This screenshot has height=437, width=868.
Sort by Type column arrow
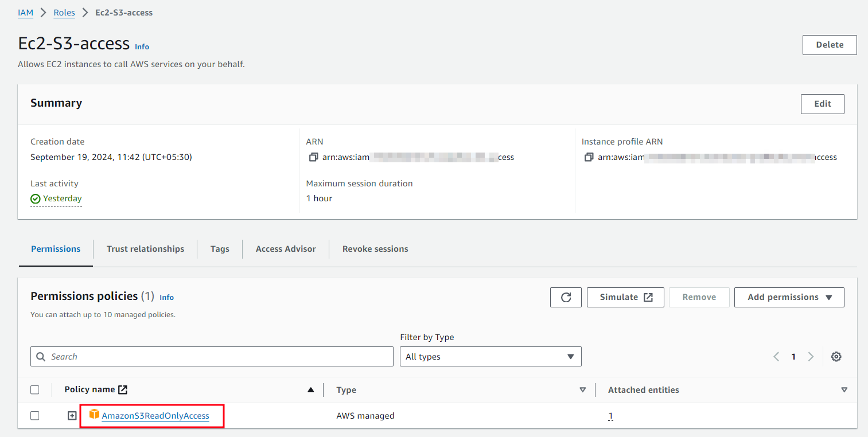tap(583, 390)
